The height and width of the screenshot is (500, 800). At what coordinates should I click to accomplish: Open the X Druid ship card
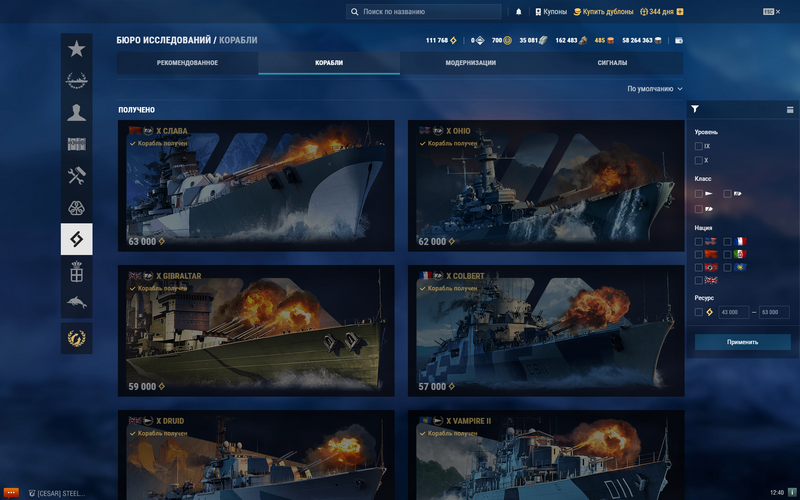[x=256, y=455]
